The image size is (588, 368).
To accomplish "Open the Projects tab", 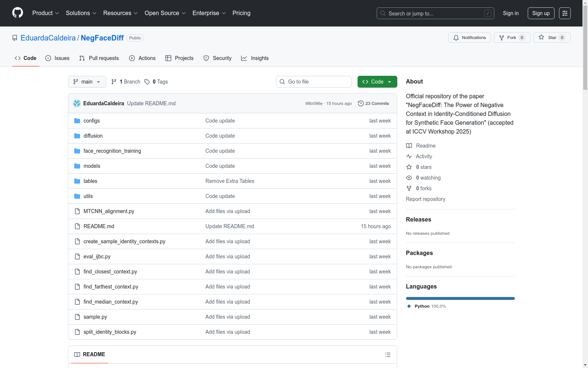I will 179,58.
